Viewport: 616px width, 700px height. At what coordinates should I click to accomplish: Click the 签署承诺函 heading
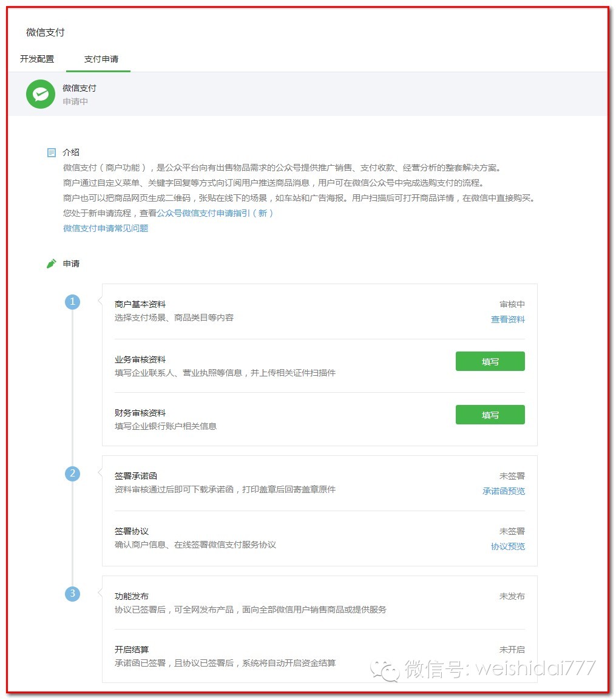point(136,477)
